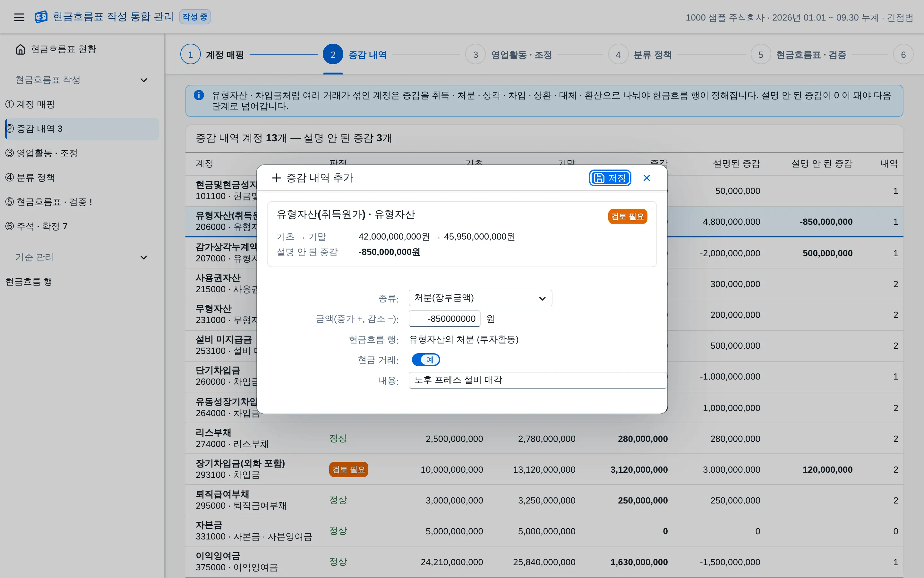Image resolution: width=924 pixels, height=578 pixels.
Task: Click the plus icon in the dialog title
Action: (x=276, y=178)
